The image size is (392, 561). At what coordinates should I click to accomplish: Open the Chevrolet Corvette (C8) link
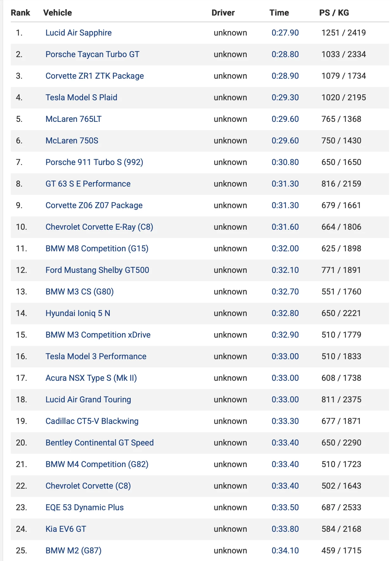pyautogui.click(x=88, y=486)
